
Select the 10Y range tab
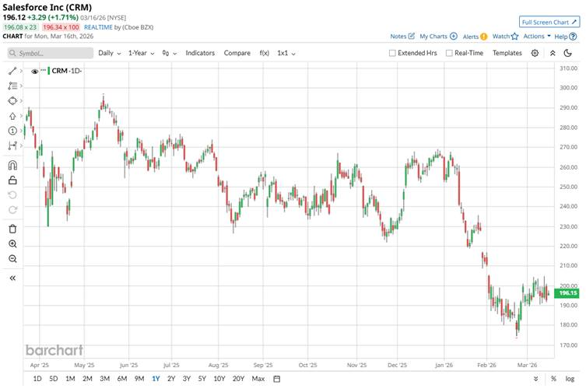(x=219, y=379)
